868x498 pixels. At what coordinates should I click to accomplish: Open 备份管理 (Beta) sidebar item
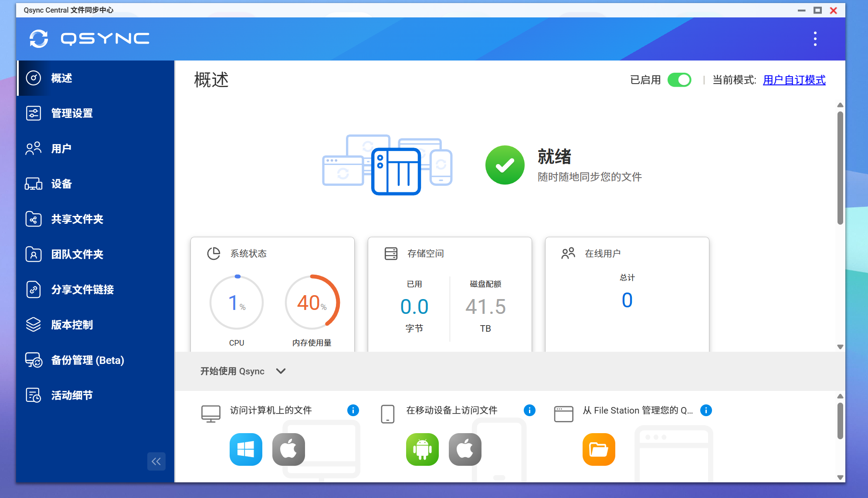87,360
